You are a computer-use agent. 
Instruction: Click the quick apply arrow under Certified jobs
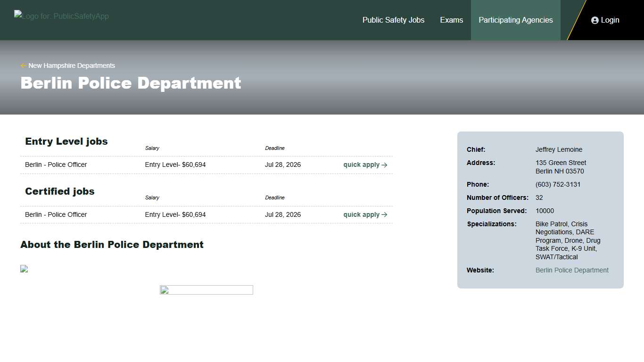click(x=384, y=214)
